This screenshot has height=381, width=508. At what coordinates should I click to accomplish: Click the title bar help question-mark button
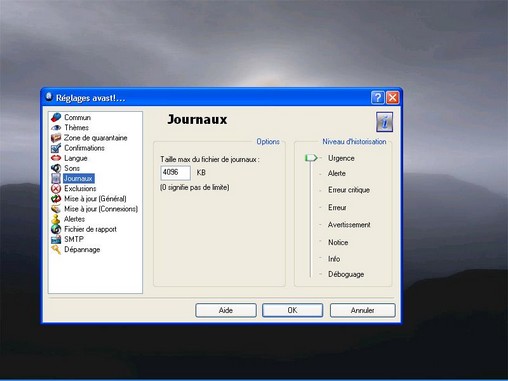[378, 98]
